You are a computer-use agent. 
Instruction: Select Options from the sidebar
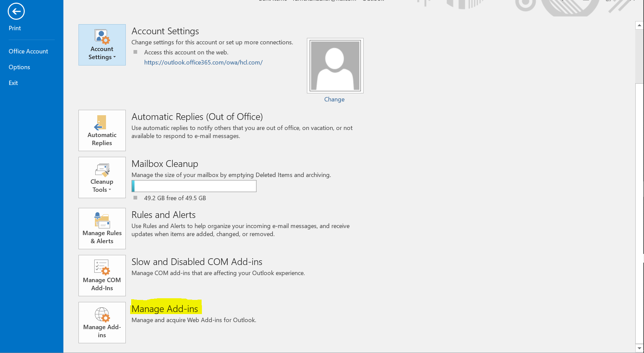coord(19,67)
